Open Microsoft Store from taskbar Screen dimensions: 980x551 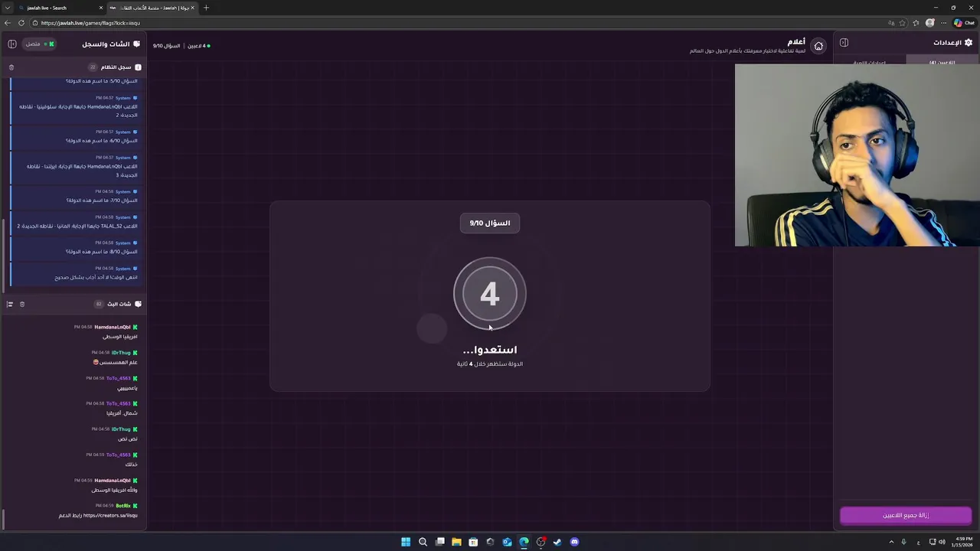tap(473, 542)
